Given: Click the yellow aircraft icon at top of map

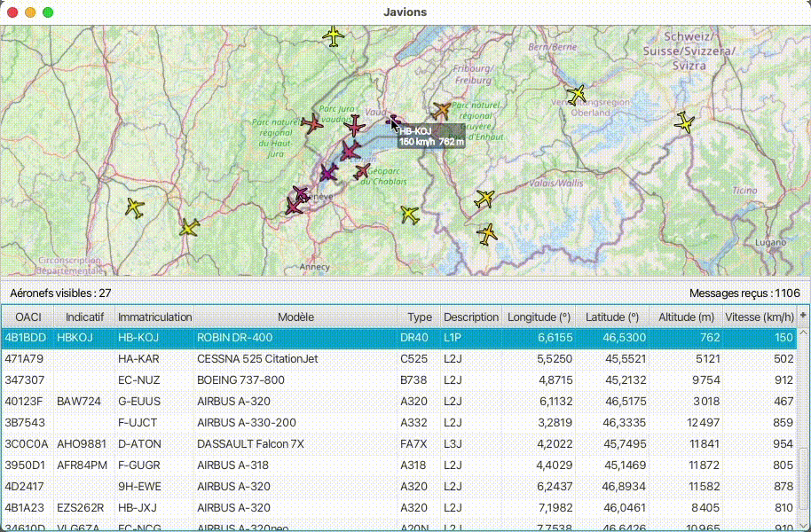Looking at the screenshot, I should click(x=334, y=36).
